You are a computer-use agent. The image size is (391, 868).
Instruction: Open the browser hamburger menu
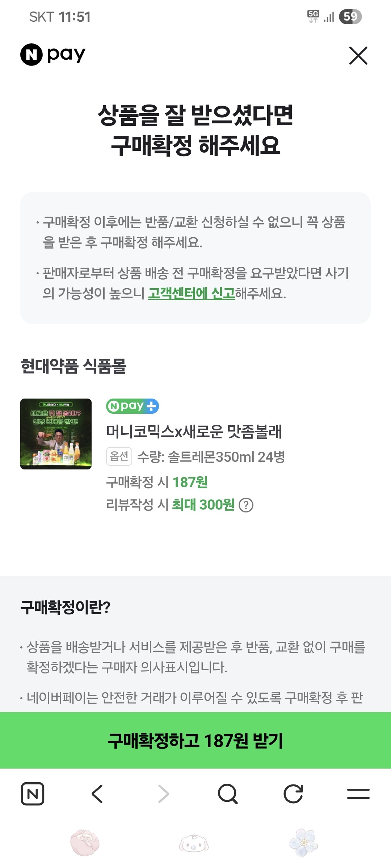click(x=358, y=793)
